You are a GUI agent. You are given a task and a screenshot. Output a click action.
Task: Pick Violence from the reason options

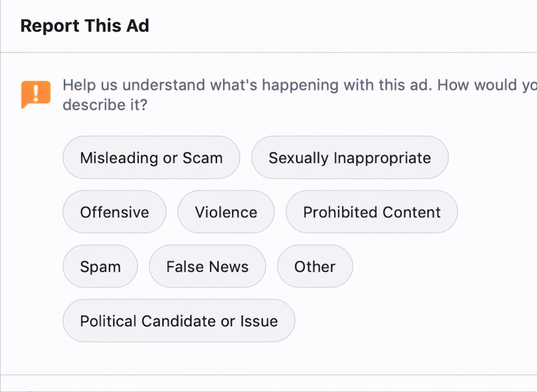pyautogui.click(x=226, y=212)
